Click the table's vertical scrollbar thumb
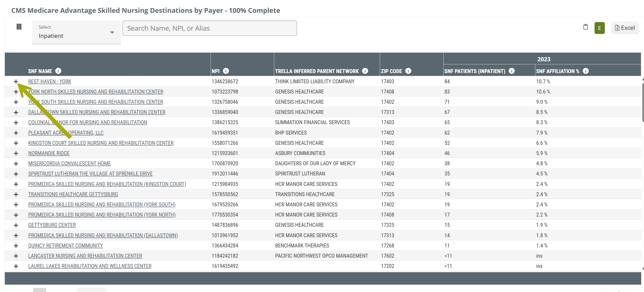The height and width of the screenshot is (292, 644). pyautogui.click(x=642, y=102)
